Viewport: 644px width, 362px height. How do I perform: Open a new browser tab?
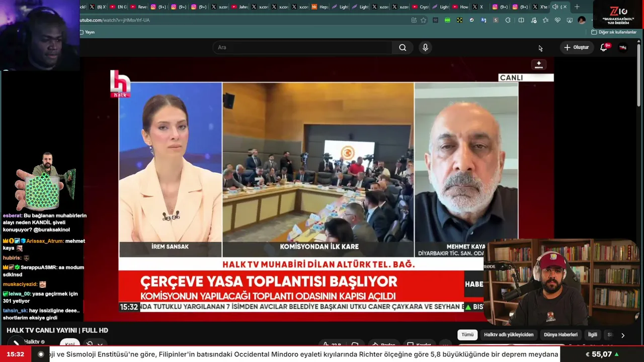click(x=577, y=7)
